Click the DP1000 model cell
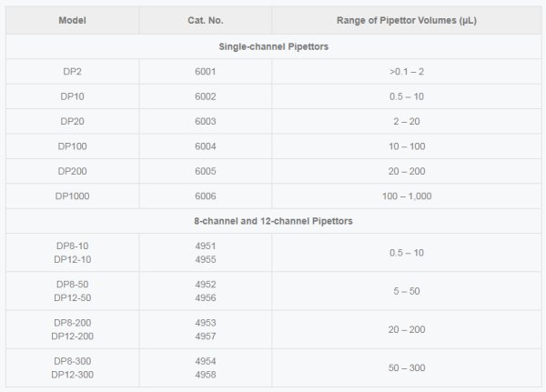The height and width of the screenshot is (392, 546). 72,196
